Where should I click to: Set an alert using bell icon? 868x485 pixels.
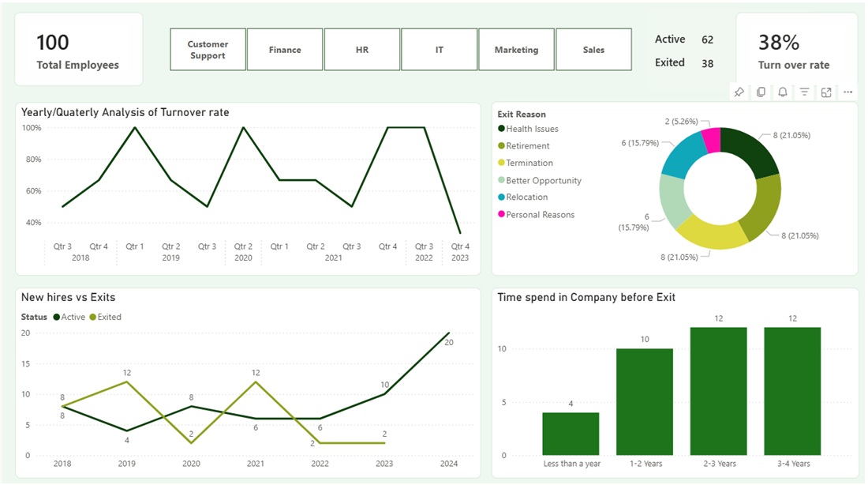pos(782,92)
